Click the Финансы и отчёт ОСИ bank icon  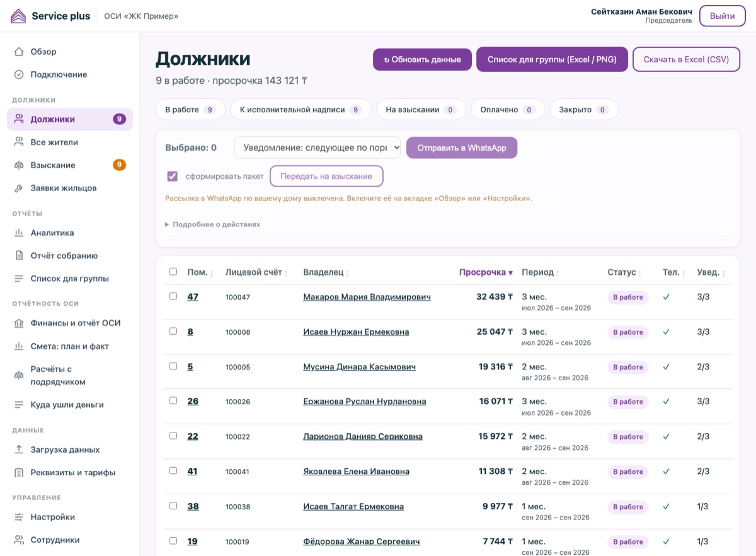(x=19, y=323)
